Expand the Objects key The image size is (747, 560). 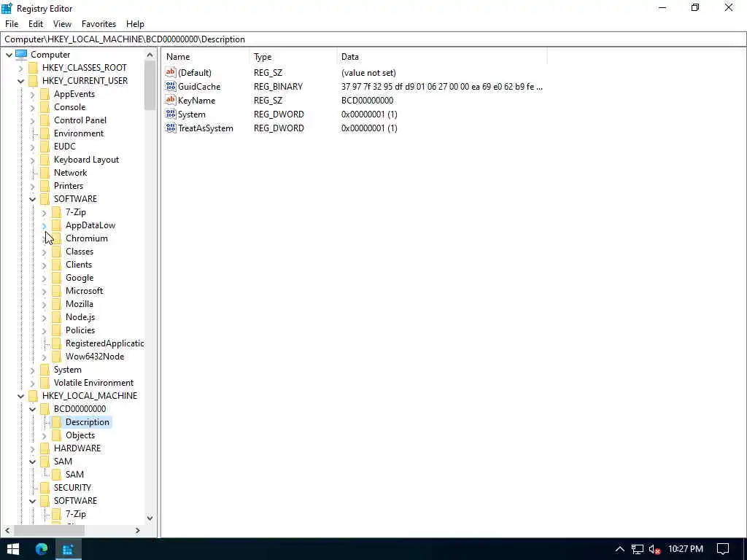coord(44,436)
